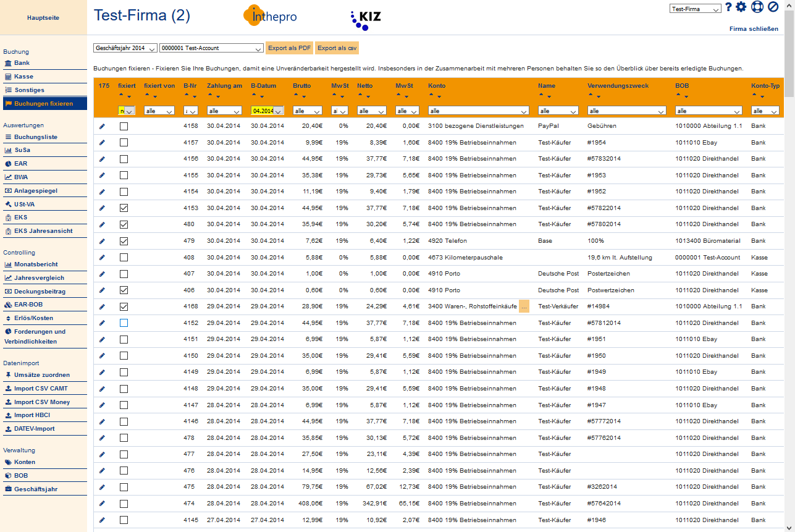Click the three-dots button in row 4168
The height and width of the screenshot is (532, 795).
tap(524, 306)
